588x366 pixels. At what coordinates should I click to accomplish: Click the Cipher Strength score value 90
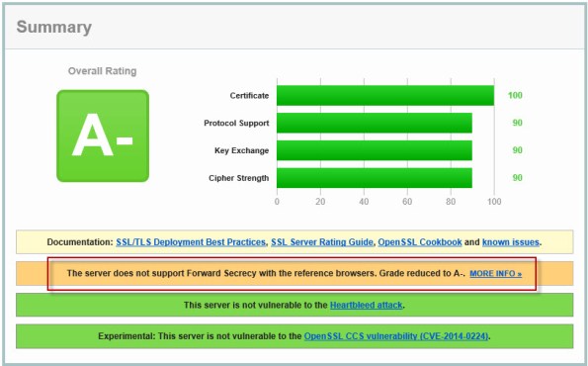pos(518,178)
